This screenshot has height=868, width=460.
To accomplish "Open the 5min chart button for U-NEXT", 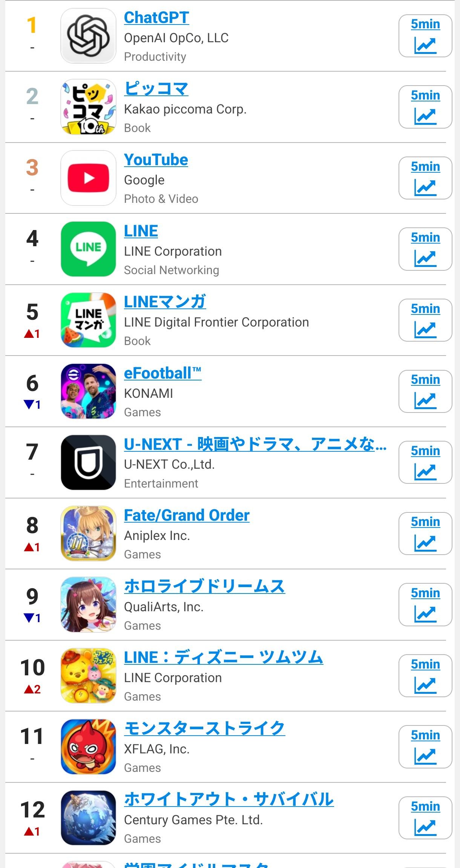I will pos(425,462).
